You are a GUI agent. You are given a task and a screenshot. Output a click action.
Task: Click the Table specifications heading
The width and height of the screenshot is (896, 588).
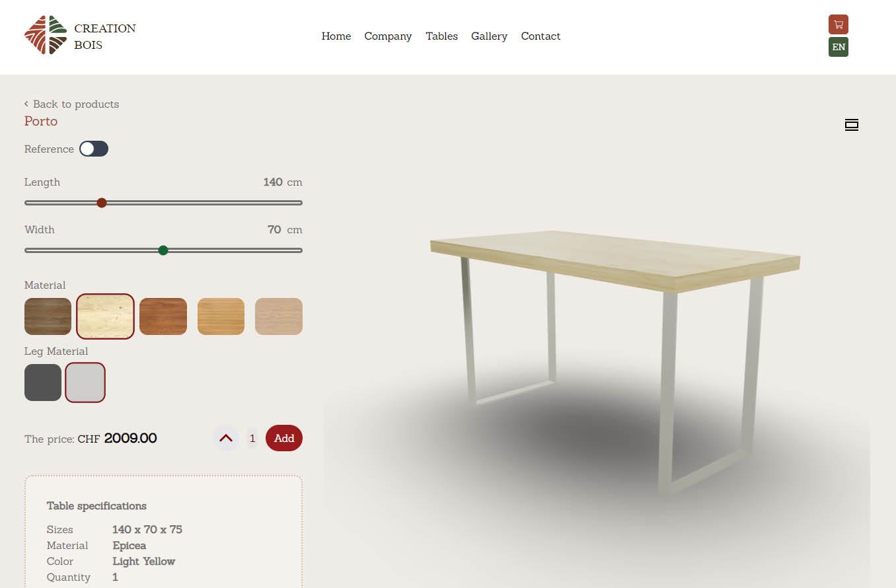click(x=96, y=505)
